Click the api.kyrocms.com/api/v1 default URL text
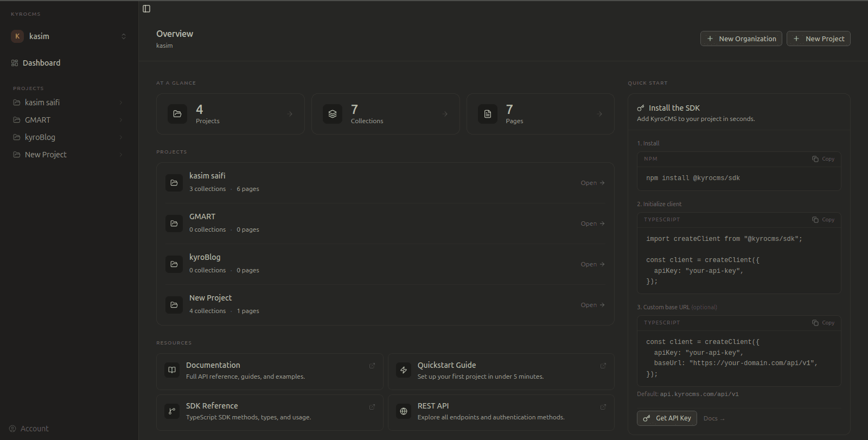This screenshot has height=440, width=868. click(699, 394)
